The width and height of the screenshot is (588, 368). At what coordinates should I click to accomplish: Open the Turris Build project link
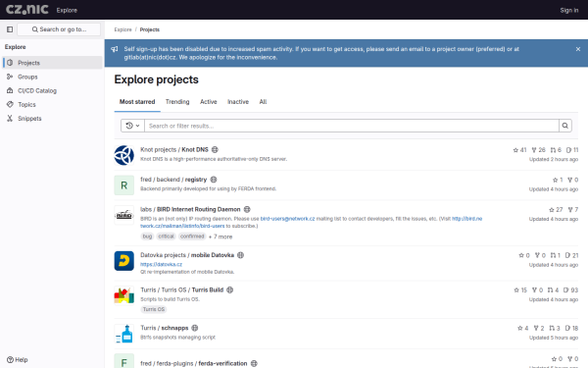coord(182,289)
